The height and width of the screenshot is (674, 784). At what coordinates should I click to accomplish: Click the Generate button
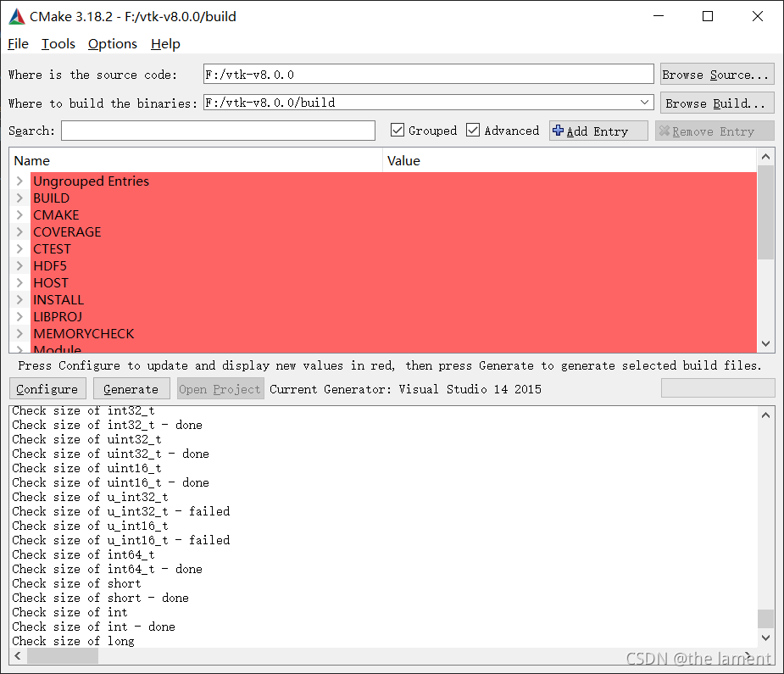pos(131,389)
